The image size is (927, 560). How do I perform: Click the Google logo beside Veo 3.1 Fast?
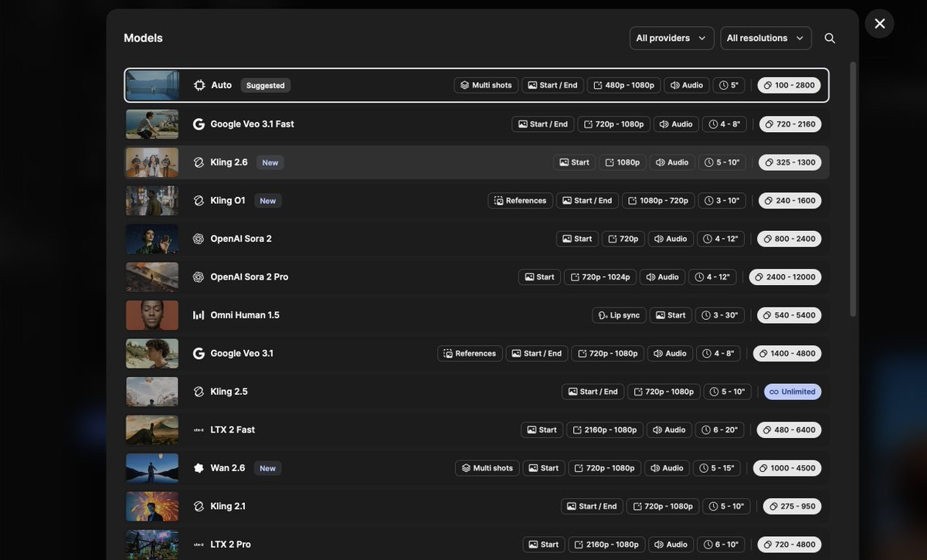[x=199, y=124]
